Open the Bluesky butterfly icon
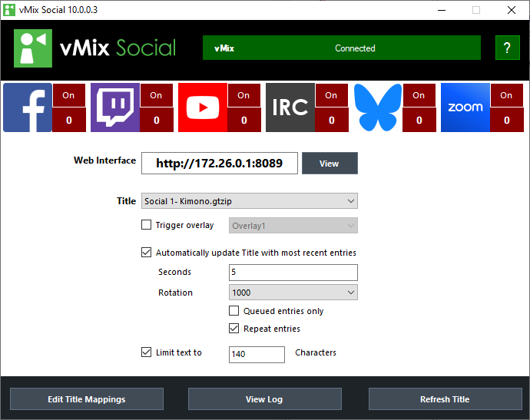The image size is (530, 420). coord(378,107)
